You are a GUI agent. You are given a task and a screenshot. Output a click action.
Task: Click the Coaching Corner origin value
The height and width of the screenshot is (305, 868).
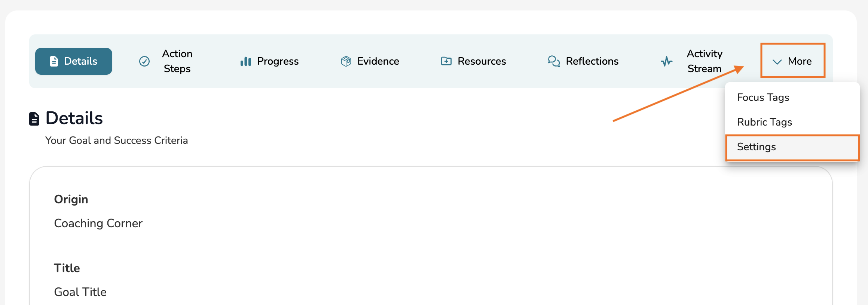98,223
